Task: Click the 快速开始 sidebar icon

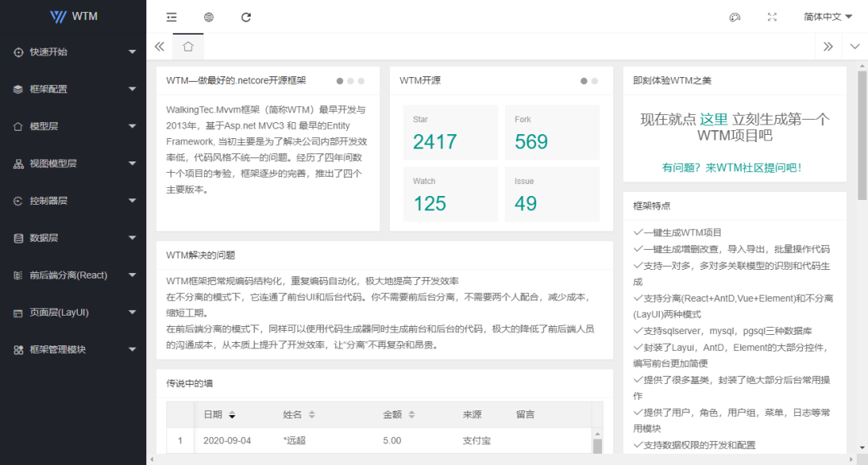Action: [x=18, y=52]
